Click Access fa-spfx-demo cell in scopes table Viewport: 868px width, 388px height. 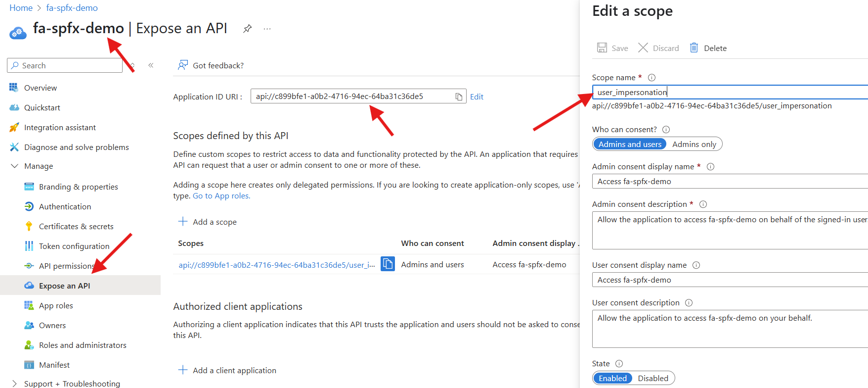click(x=529, y=264)
